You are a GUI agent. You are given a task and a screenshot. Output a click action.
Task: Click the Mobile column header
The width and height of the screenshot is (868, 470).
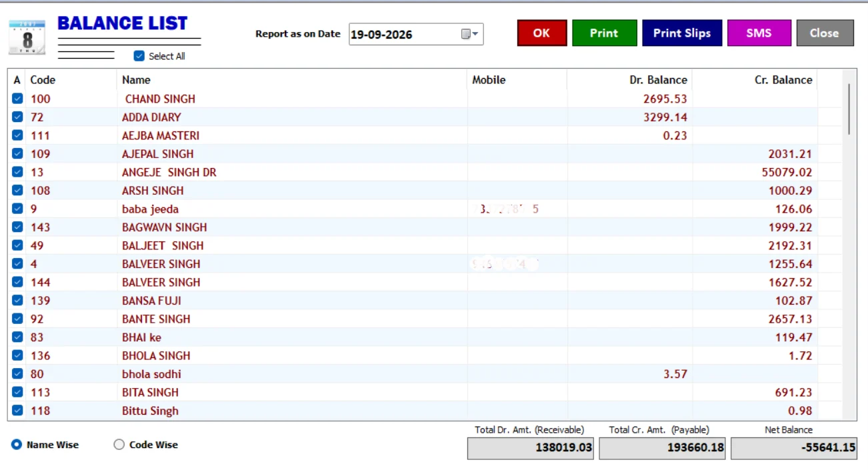pos(517,80)
